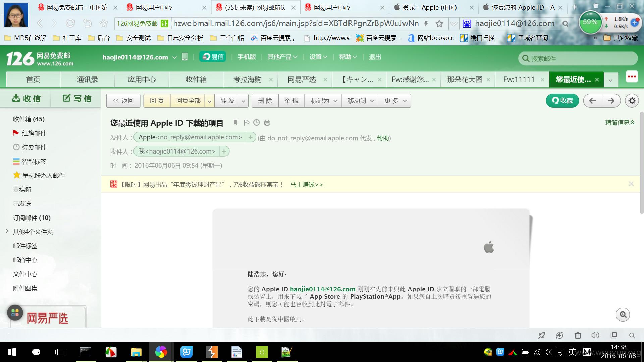Print the email using printer icon
Image resolution: width=644 pixels, height=362 pixels.
(267, 123)
